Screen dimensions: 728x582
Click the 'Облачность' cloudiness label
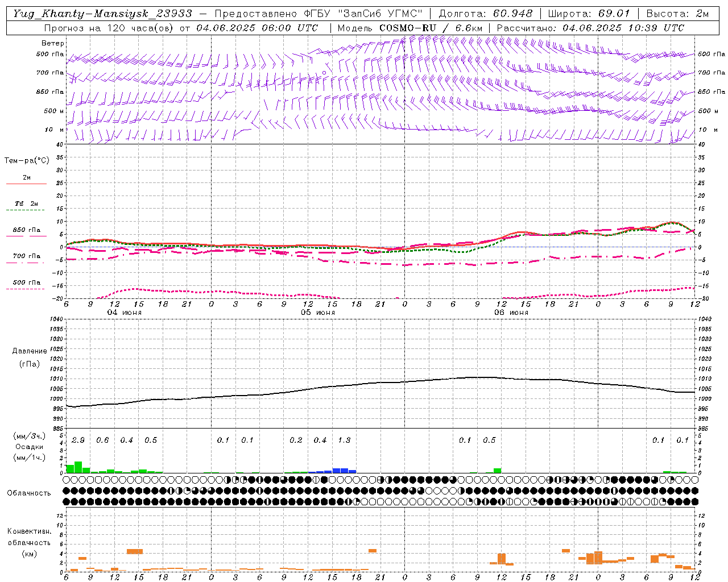[x=29, y=493]
